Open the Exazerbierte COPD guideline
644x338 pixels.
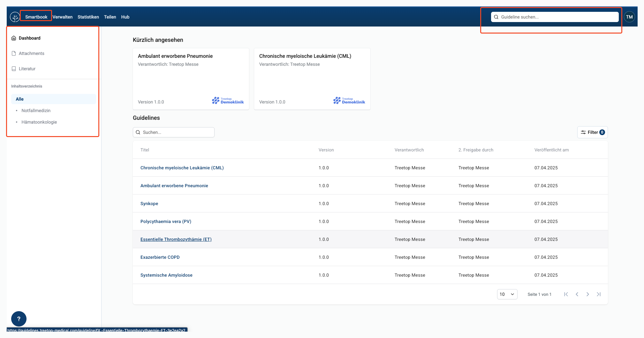click(160, 257)
